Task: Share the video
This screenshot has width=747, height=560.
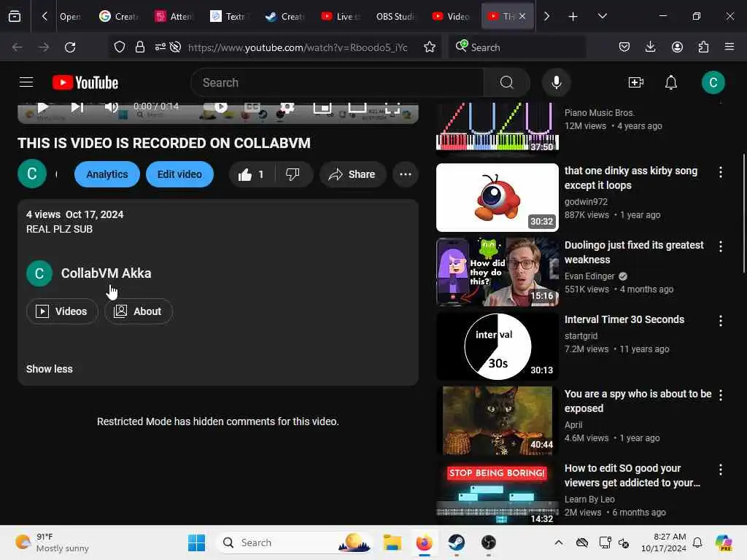Action: pyautogui.click(x=352, y=174)
